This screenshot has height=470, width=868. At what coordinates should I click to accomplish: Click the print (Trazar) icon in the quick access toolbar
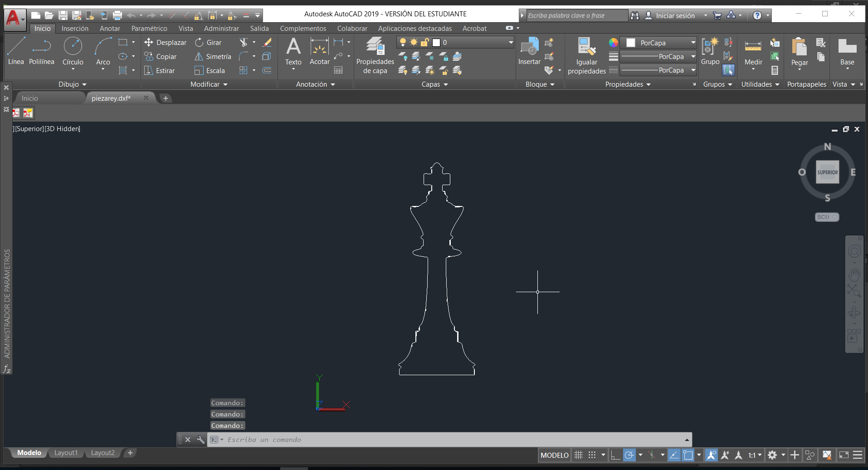point(117,15)
